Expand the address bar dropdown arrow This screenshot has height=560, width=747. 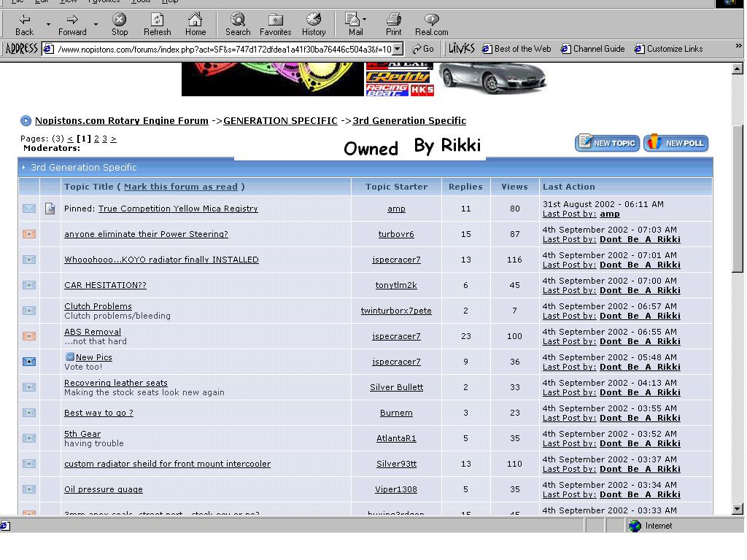click(x=398, y=49)
